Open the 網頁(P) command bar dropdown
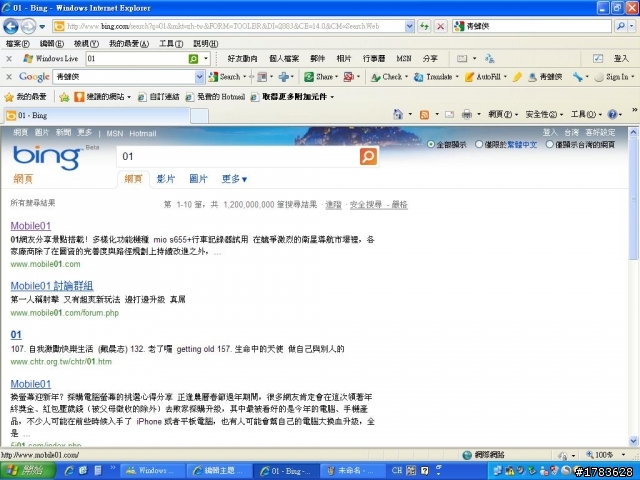Image resolution: width=640 pixels, height=480 pixels. pos(503,115)
